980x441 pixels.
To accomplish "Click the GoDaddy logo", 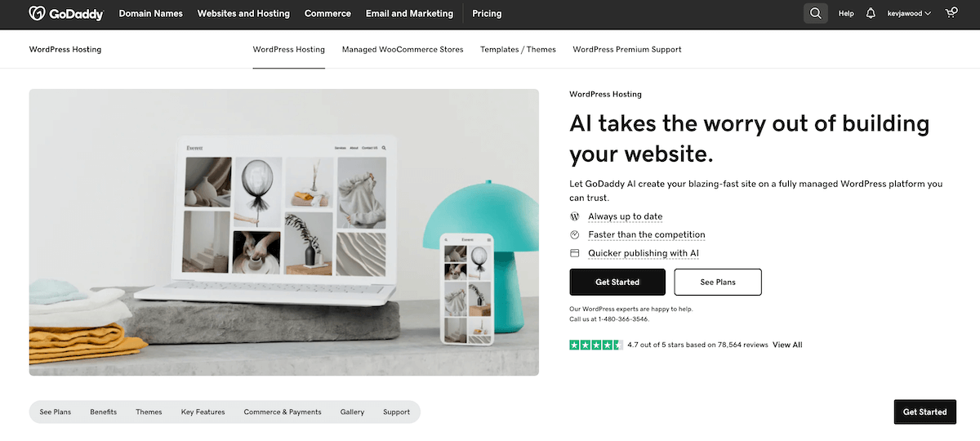I will tap(66, 14).
